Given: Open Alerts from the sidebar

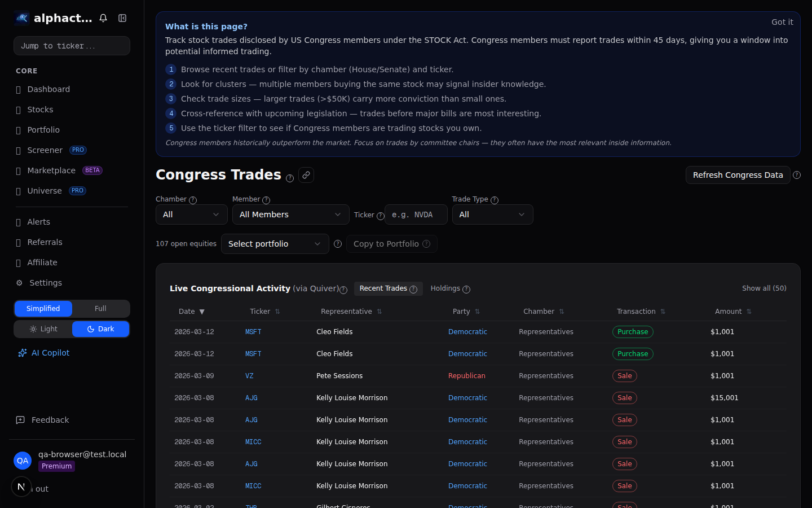Looking at the screenshot, I should 38,221.
